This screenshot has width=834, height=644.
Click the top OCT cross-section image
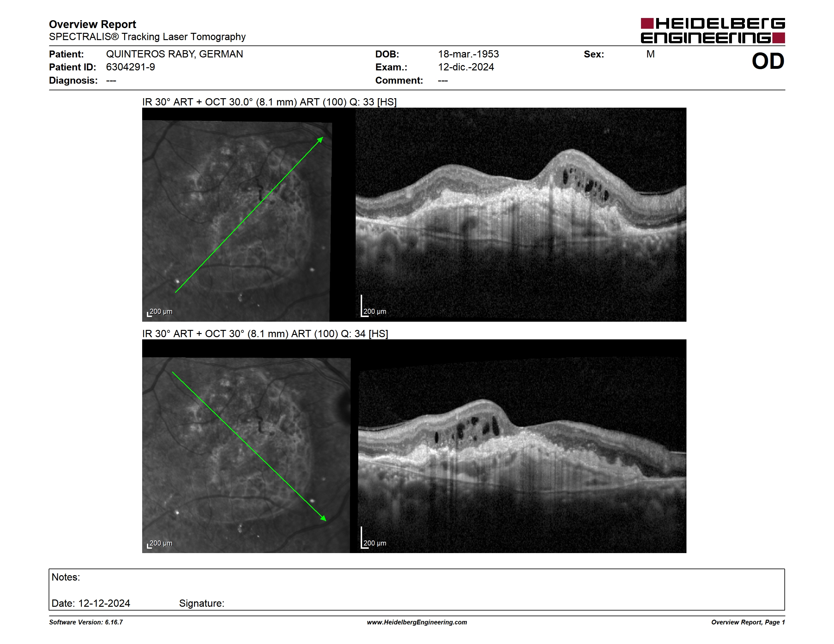[x=521, y=214]
